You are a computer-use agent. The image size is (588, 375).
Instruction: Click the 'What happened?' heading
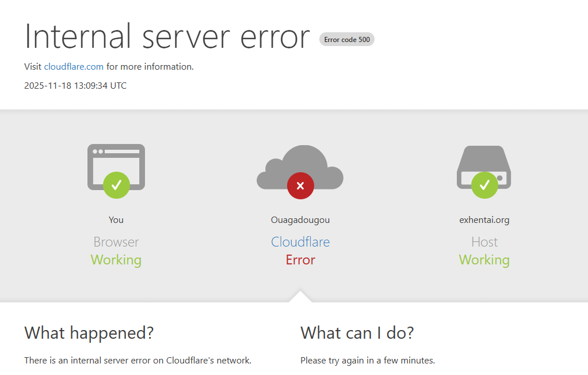tap(89, 333)
